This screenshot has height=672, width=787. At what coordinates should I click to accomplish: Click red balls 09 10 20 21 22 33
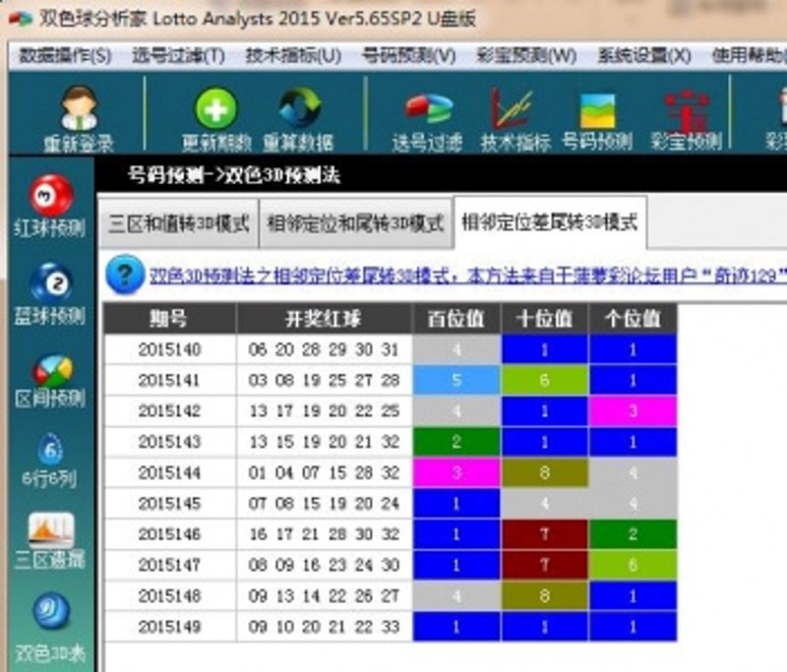(324, 627)
